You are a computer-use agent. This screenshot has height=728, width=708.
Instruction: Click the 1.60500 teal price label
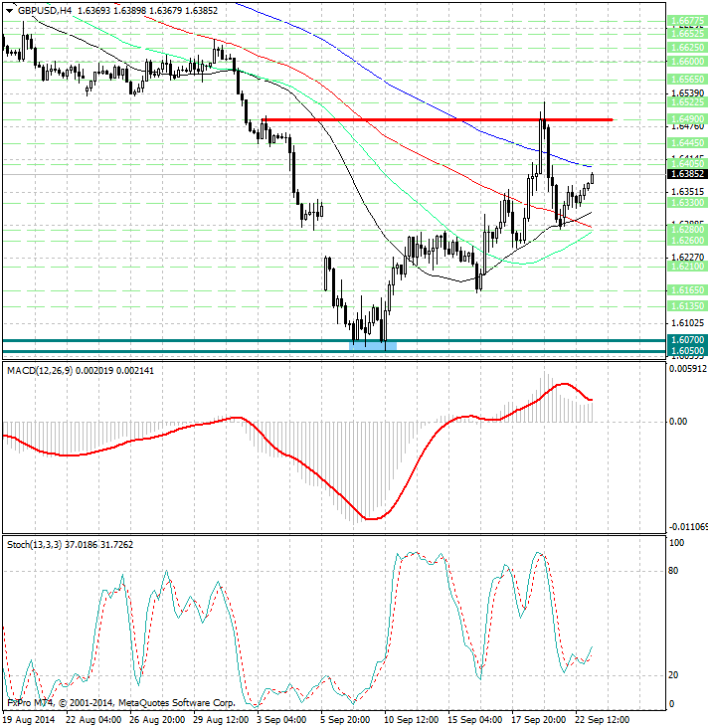tap(687, 350)
